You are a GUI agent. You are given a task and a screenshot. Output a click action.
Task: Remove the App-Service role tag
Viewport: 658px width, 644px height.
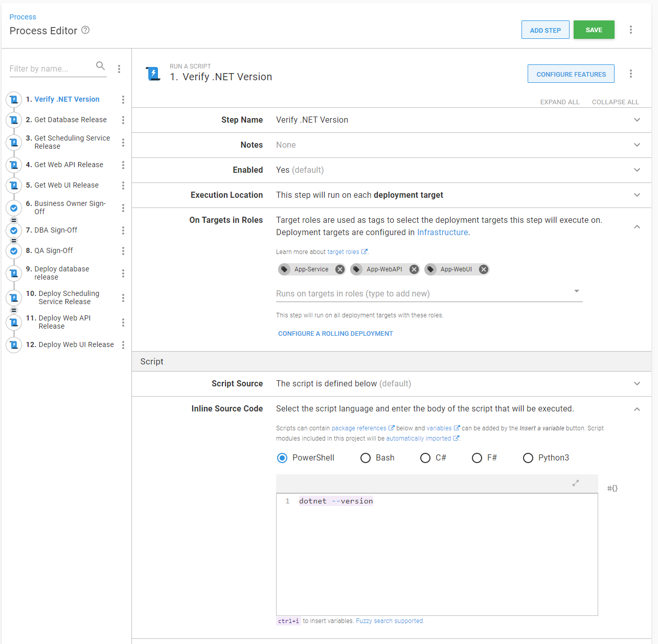pyautogui.click(x=340, y=269)
